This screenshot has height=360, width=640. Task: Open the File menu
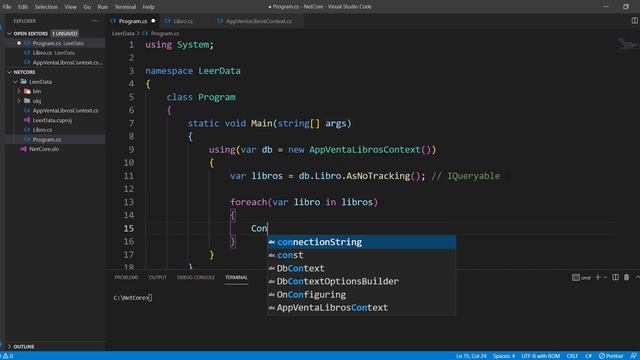click(7, 7)
